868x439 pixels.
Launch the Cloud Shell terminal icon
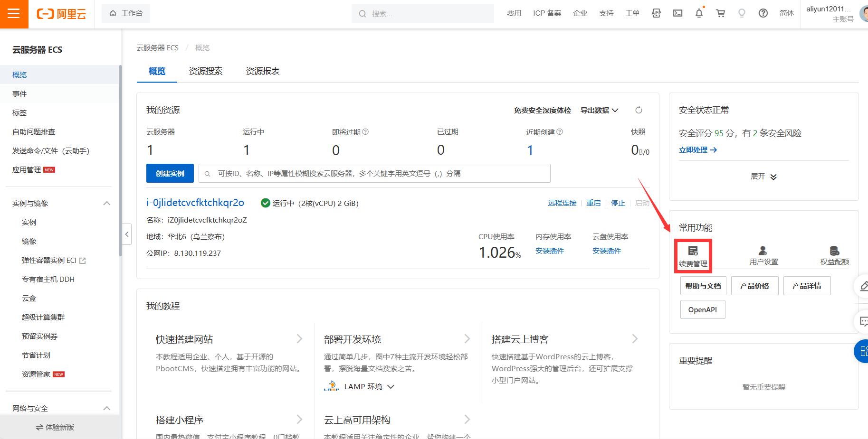coord(677,13)
